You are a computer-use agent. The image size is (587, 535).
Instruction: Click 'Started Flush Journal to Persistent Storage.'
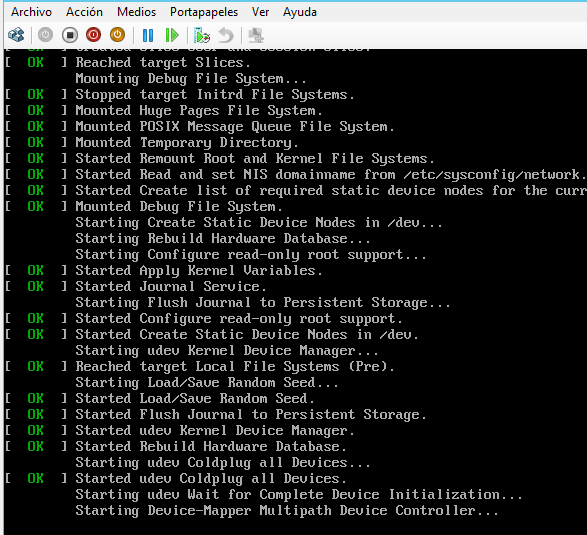(x=251, y=415)
